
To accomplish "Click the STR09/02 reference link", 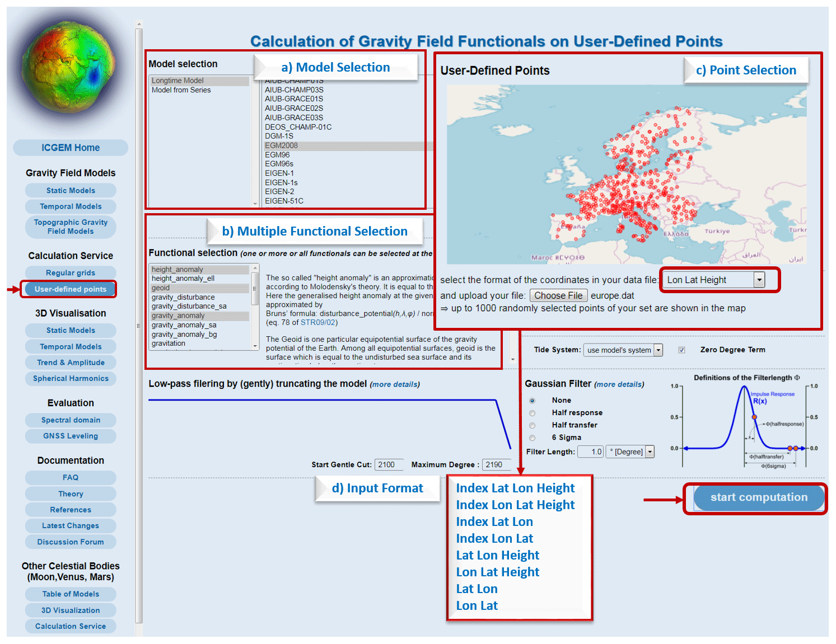I will coord(319,322).
